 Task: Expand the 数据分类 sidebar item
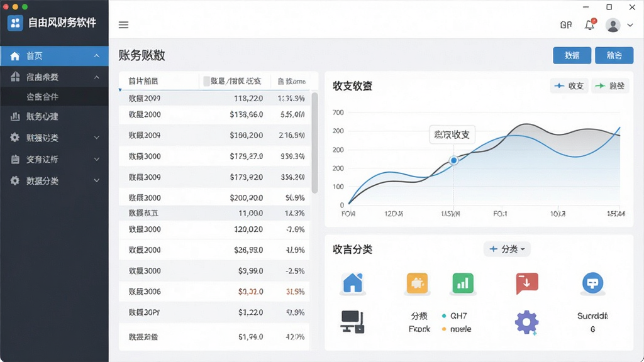(96, 180)
